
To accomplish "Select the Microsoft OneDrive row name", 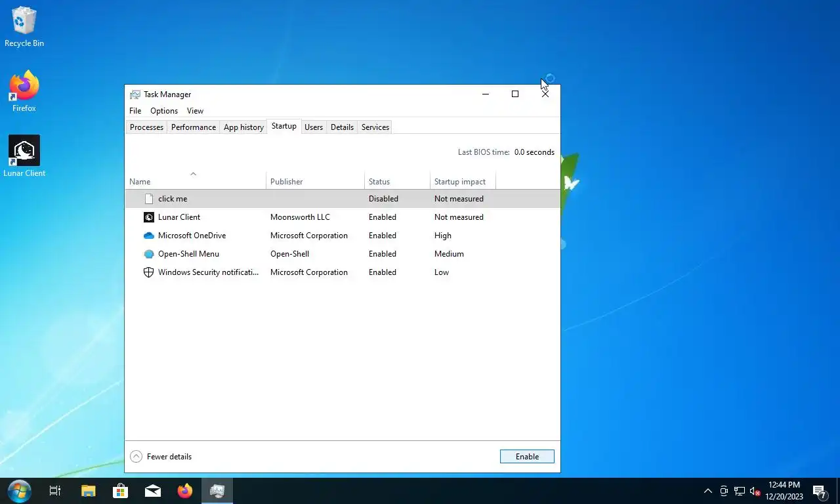I will [x=192, y=236].
